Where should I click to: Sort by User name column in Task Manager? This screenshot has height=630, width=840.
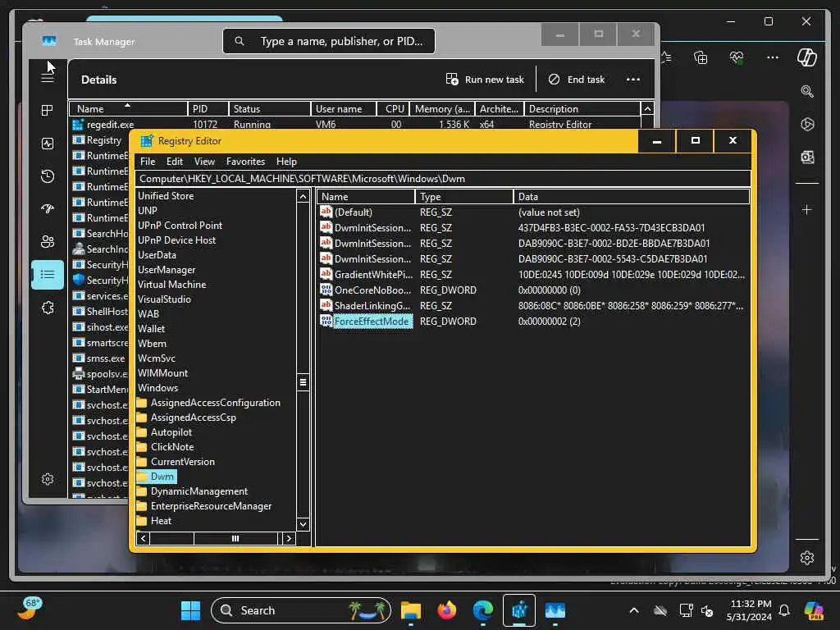click(x=345, y=109)
